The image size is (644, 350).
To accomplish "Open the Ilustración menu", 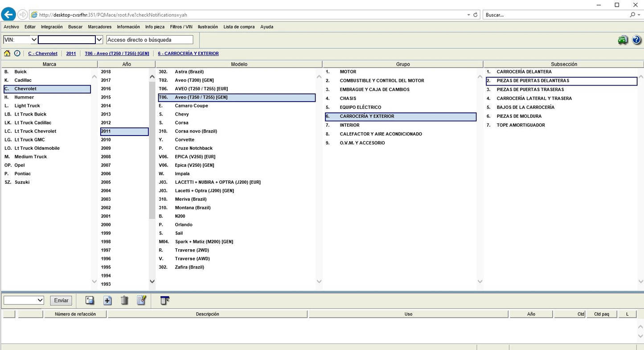I will 208,27.
